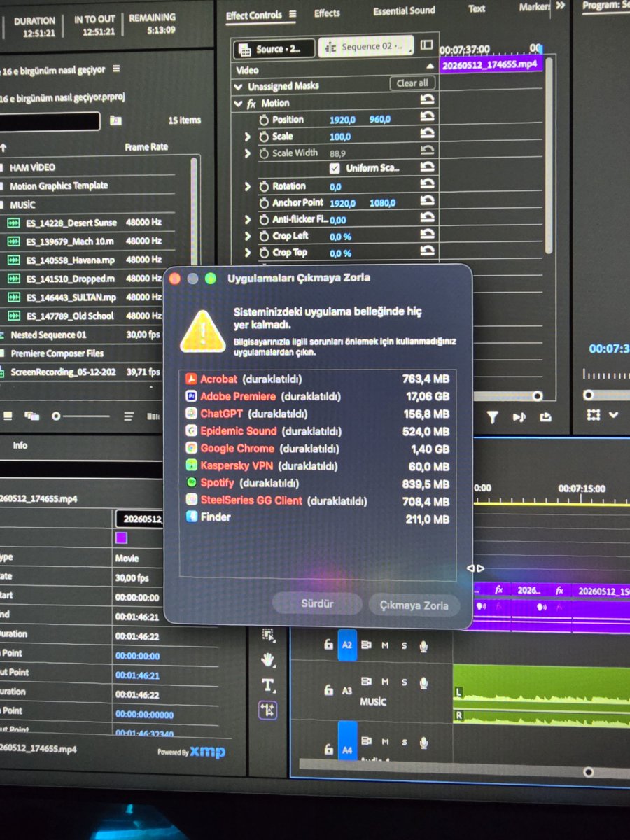The height and width of the screenshot is (840, 630).
Task: Toggle animation stopwatch for Rotation
Action: click(265, 187)
